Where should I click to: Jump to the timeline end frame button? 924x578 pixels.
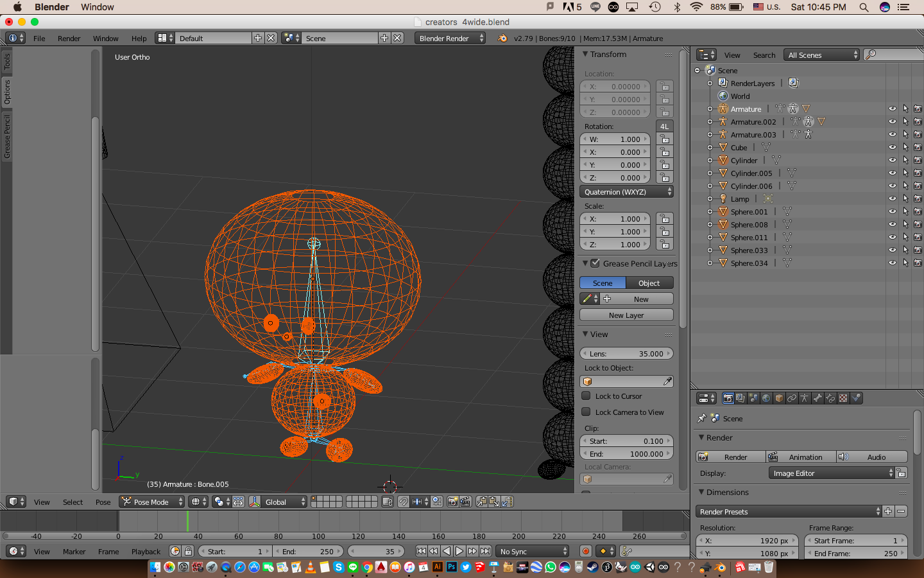pos(486,551)
